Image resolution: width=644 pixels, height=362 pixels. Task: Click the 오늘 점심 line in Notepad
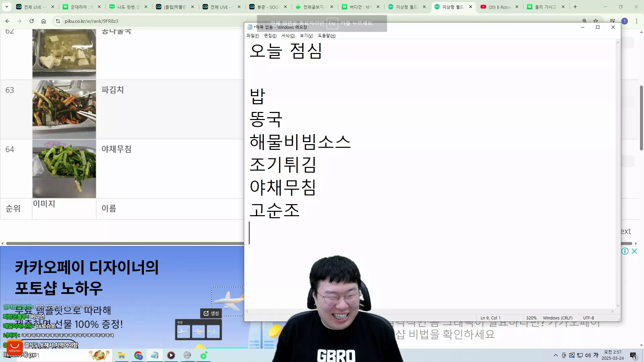click(286, 51)
